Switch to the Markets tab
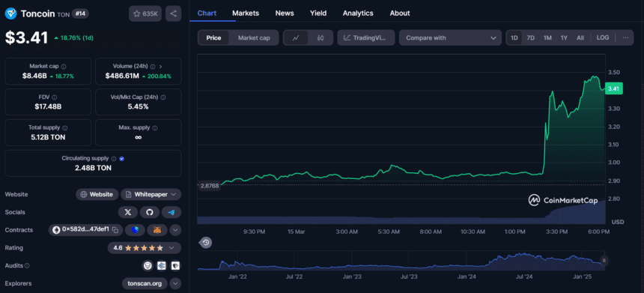Viewport: 644px width, 293px height. (246, 13)
